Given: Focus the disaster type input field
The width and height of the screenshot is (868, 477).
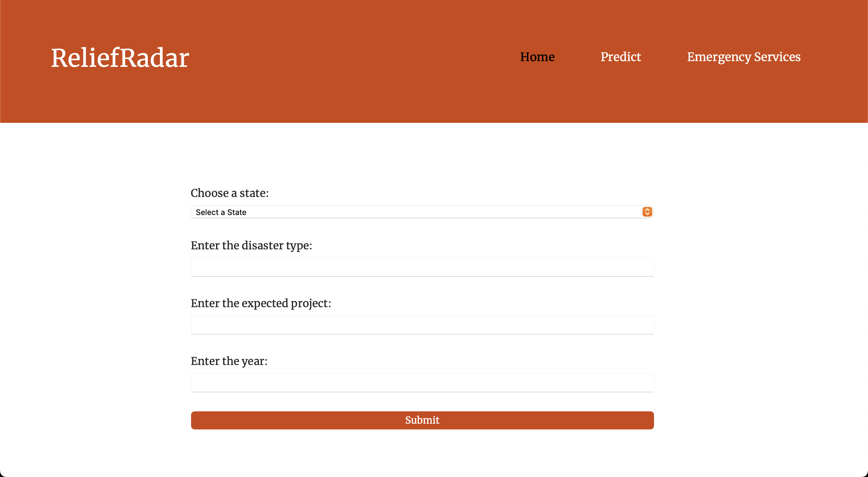Looking at the screenshot, I should [422, 267].
